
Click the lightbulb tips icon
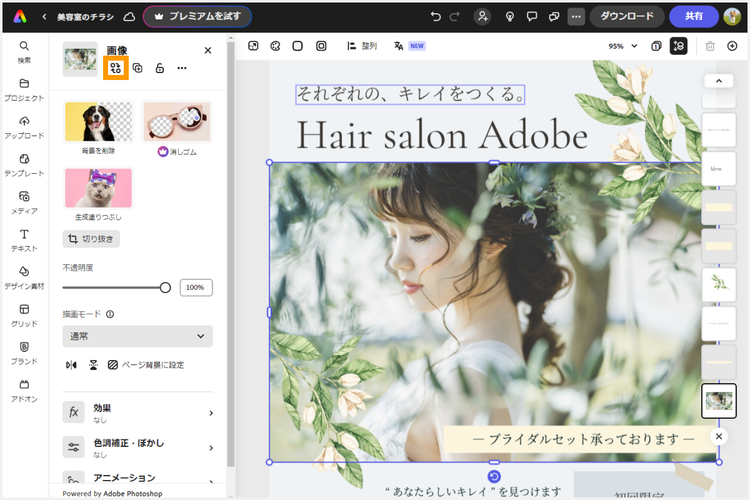coord(510,17)
